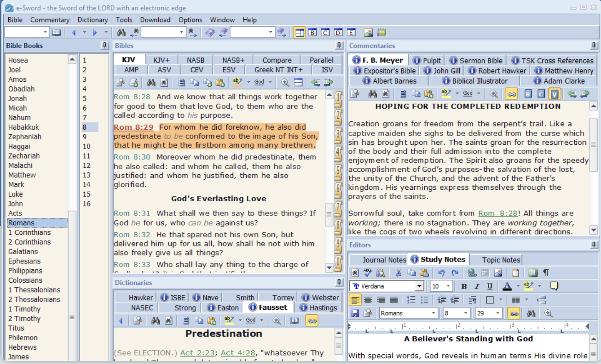Click the cut scissors icon in Editors toolbar
Viewport: 601px width, 364px height.
tap(399, 273)
